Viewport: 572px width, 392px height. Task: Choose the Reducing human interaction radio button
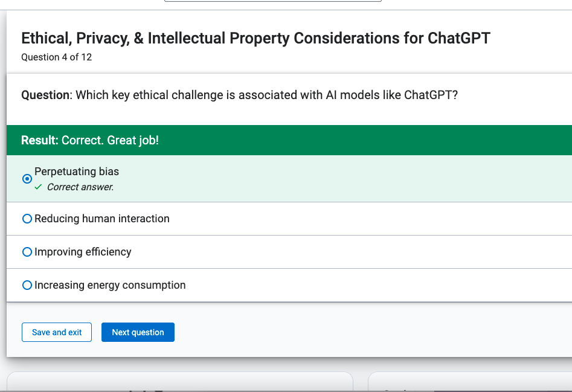[x=27, y=219]
